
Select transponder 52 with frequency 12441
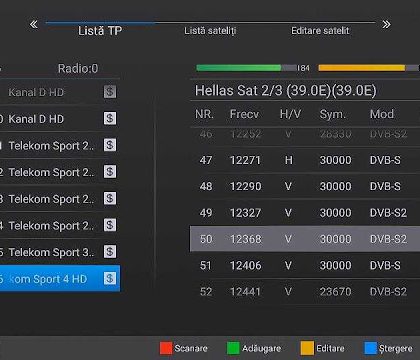point(305,292)
